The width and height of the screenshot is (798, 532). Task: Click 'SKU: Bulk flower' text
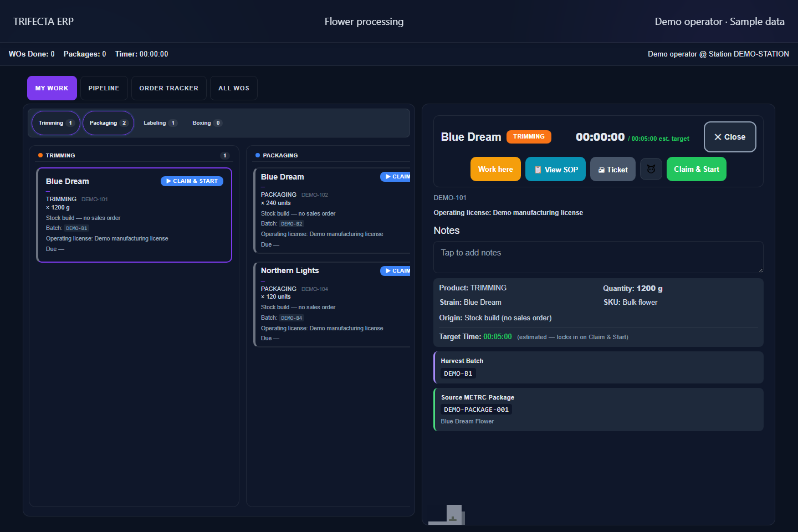coord(631,302)
